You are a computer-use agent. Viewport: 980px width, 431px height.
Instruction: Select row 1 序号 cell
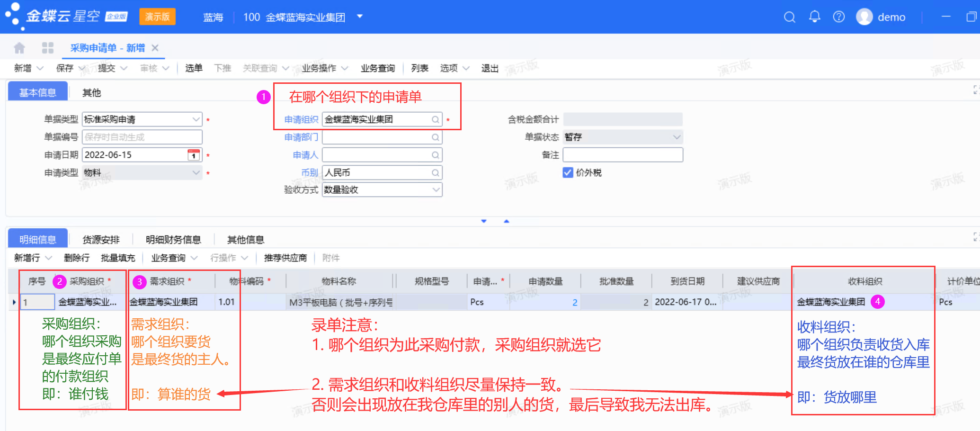pyautogui.click(x=37, y=302)
